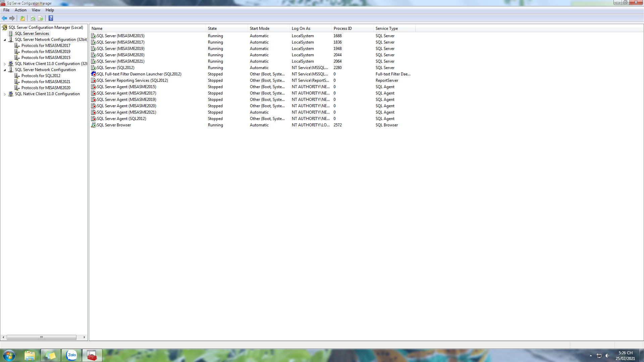This screenshot has width=644, height=362.
Task: Click the SQL Server (MISASME2021) service icon
Action: point(94,61)
